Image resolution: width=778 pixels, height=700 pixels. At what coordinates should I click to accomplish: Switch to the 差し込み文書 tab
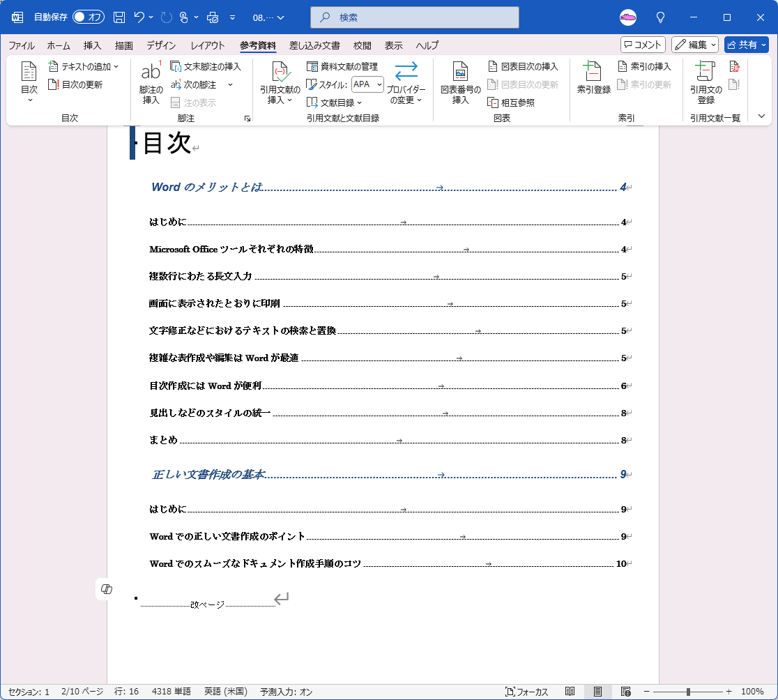(x=314, y=45)
